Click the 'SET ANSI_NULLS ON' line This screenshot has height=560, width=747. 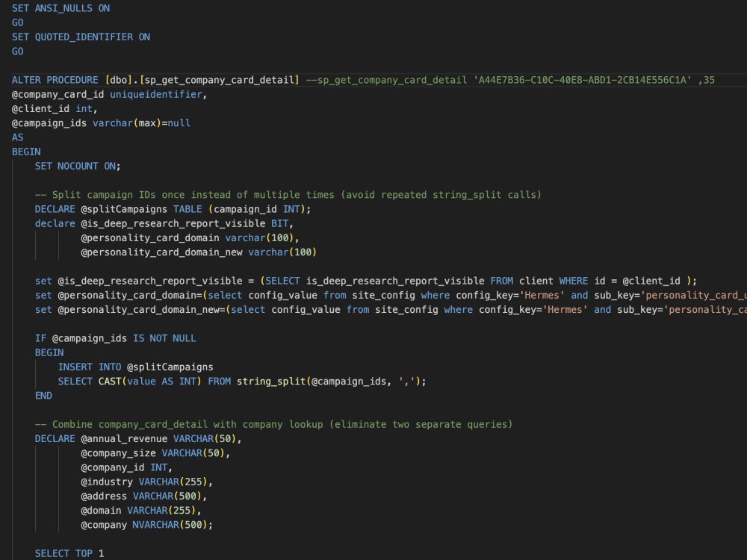point(61,8)
